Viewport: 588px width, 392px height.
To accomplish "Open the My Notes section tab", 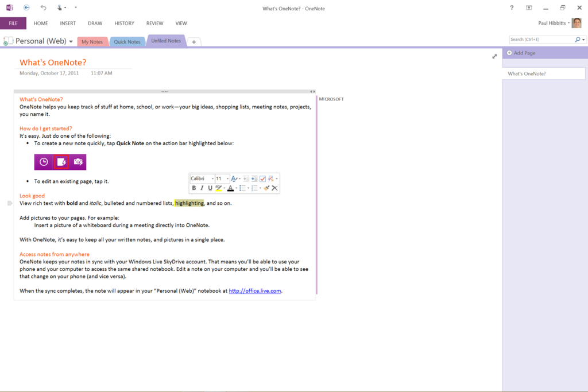I will click(x=92, y=41).
